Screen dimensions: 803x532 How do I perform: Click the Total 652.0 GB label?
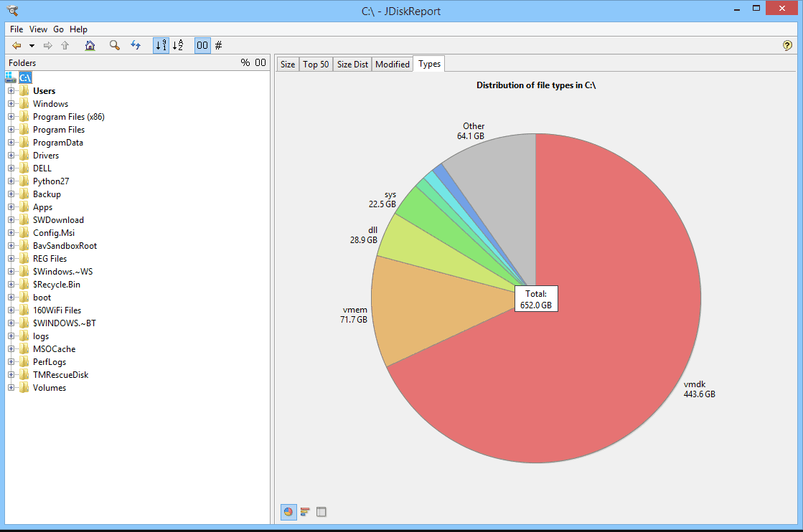tap(536, 299)
